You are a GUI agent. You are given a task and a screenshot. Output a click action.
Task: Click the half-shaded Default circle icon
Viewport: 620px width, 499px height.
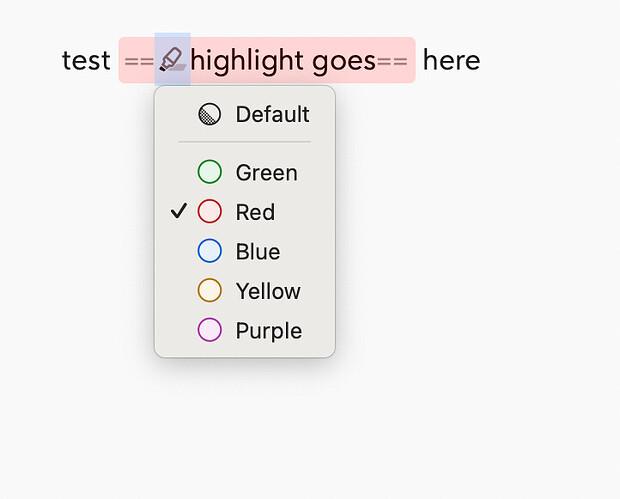coord(210,114)
